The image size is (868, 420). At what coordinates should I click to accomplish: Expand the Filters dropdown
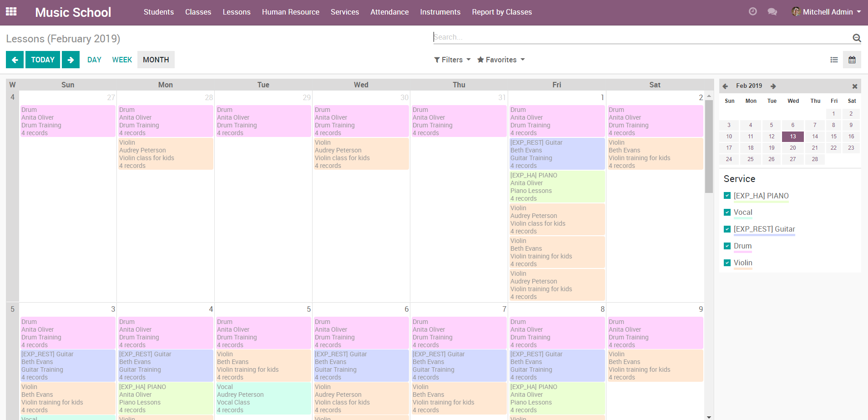click(x=452, y=60)
